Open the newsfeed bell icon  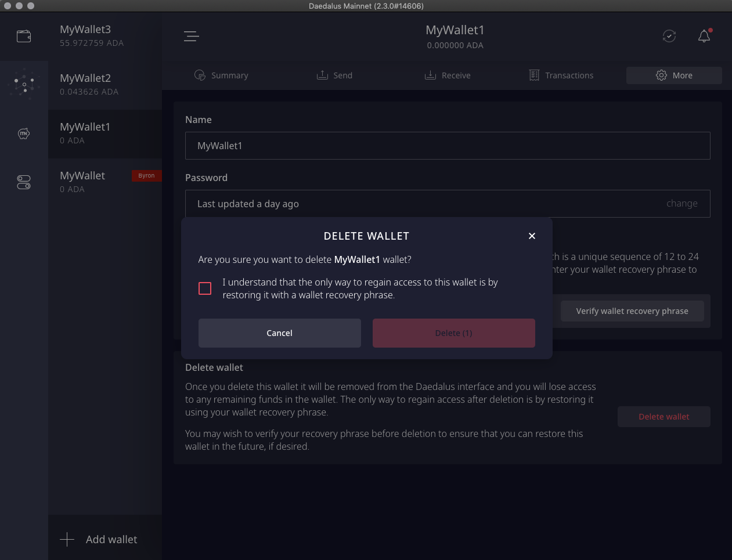pos(704,36)
